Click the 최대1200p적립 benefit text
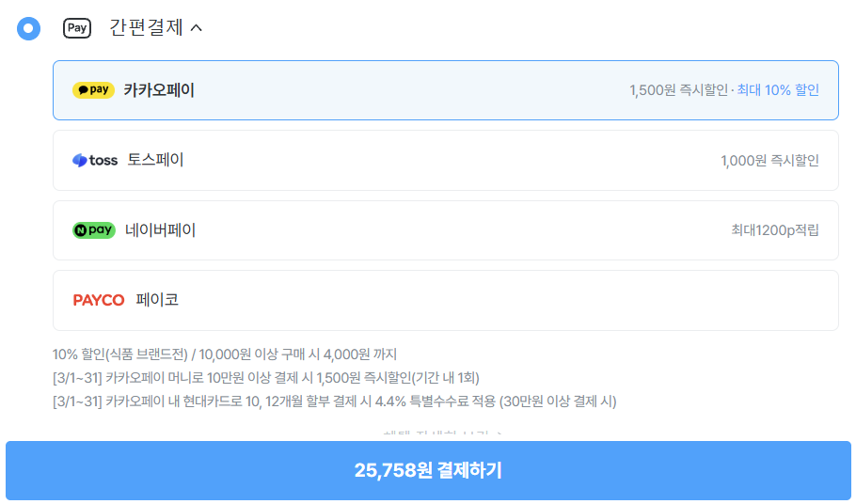 click(x=775, y=230)
